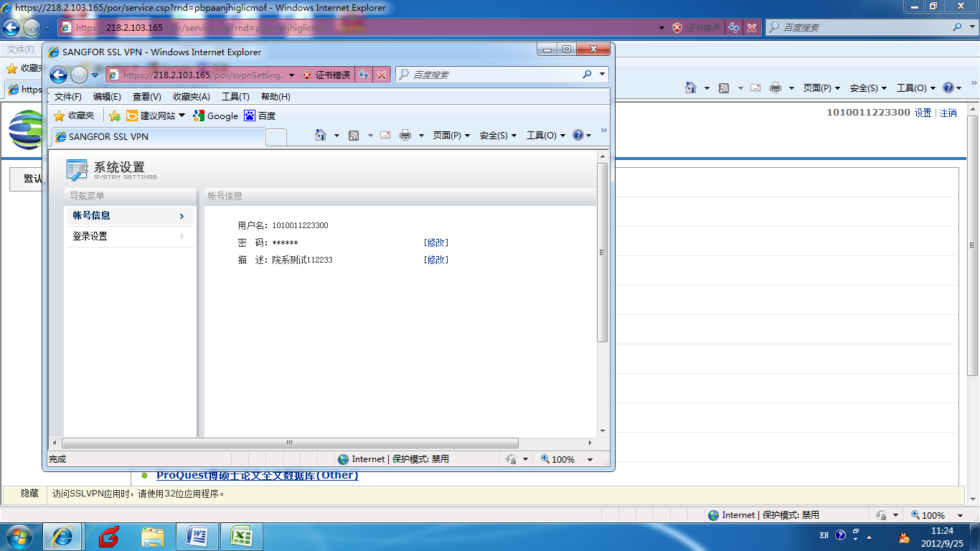Click Home icon in SANGFOR window toolbar
Screen dimensions: 980x551
click(x=321, y=135)
